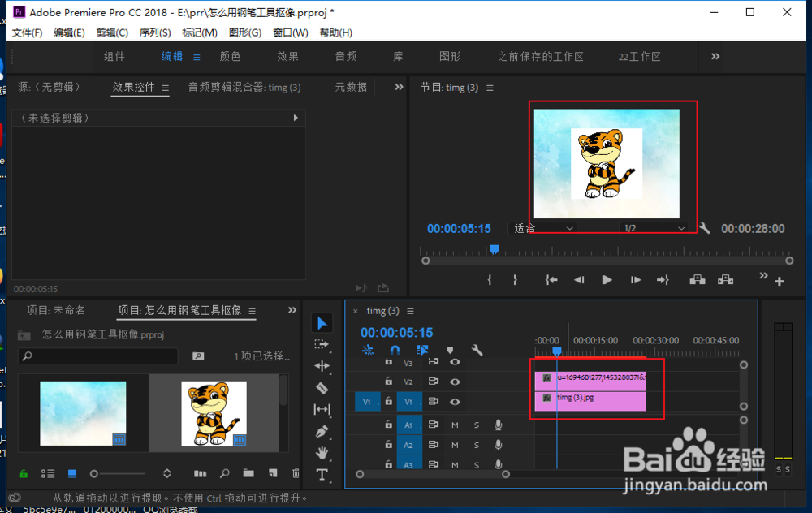Screen dimensions: 812x513
Task: Select the Razor tool
Action: pos(322,388)
